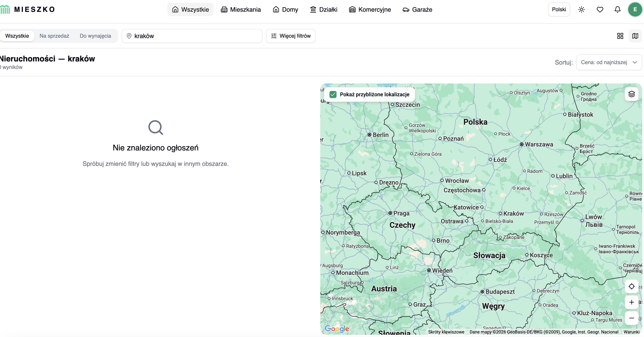Switch to grid view icon

[x=620, y=36]
